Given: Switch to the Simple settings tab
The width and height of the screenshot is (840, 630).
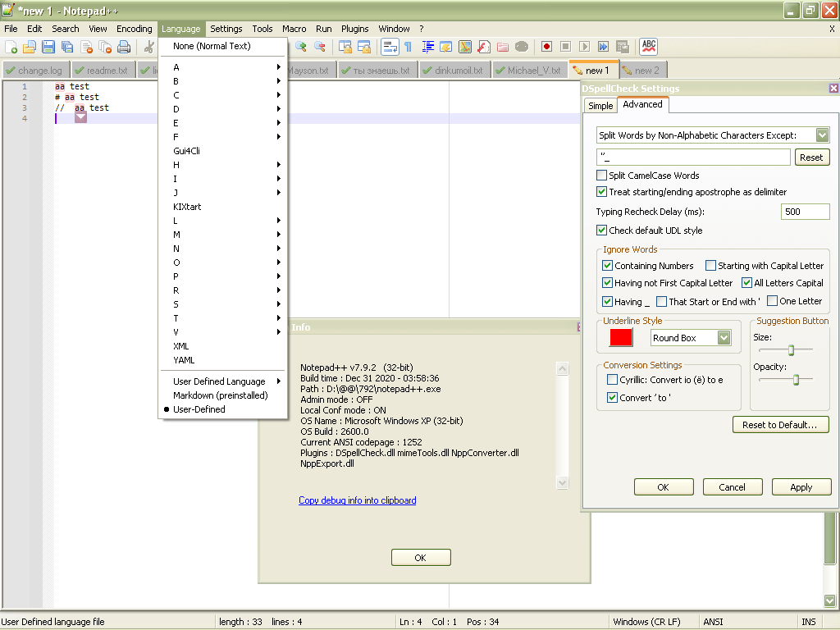Looking at the screenshot, I should coord(600,106).
